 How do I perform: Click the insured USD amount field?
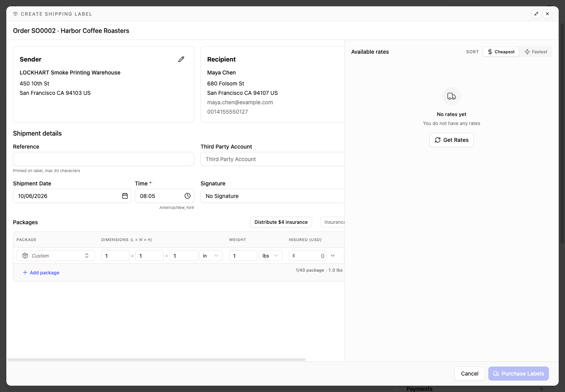[x=308, y=256]
